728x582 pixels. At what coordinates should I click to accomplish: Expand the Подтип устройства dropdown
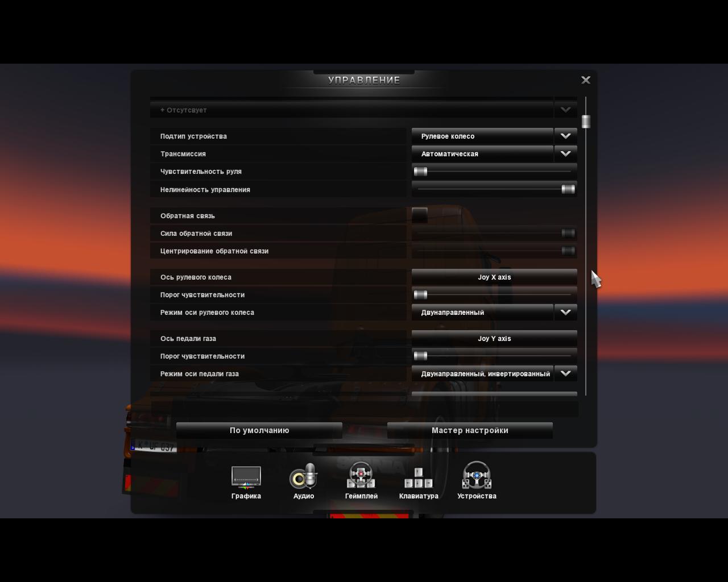coord(565,136)
